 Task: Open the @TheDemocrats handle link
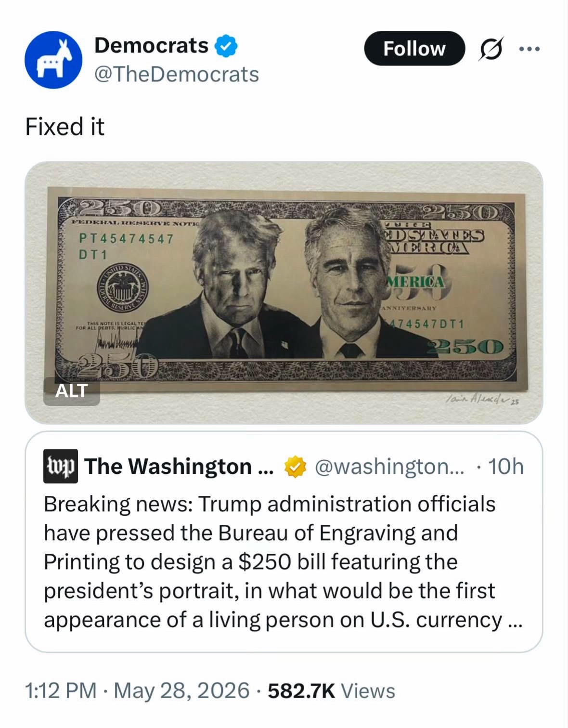177,75
